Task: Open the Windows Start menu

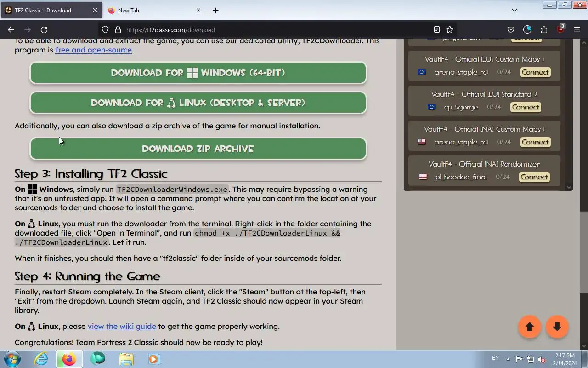Action: coord(12,359)
